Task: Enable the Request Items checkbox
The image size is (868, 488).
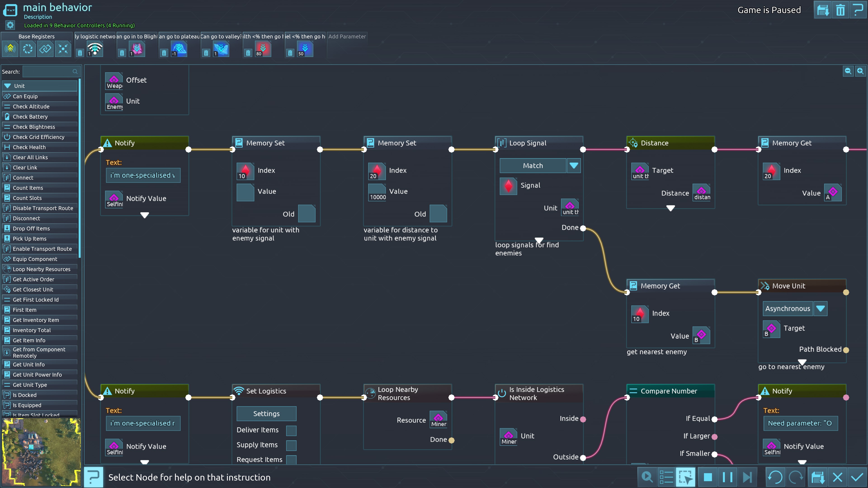Action: 291,459
